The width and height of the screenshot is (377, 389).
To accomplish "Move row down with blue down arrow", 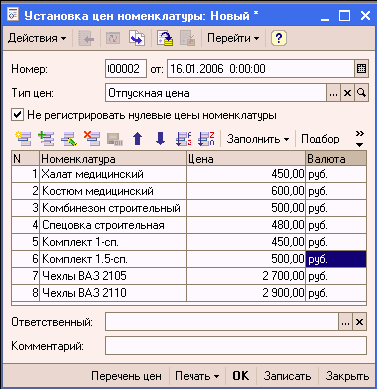I will pyautogui.click(x=160, y=138).
